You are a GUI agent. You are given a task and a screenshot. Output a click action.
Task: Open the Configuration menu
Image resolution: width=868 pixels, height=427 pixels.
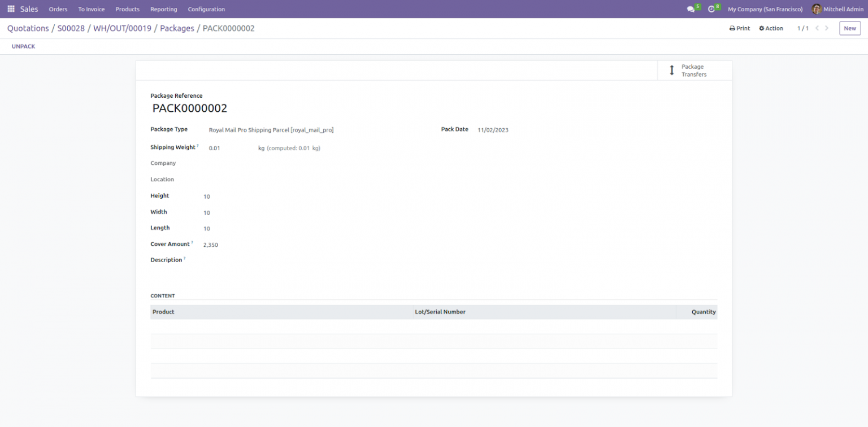click(206, 9)
